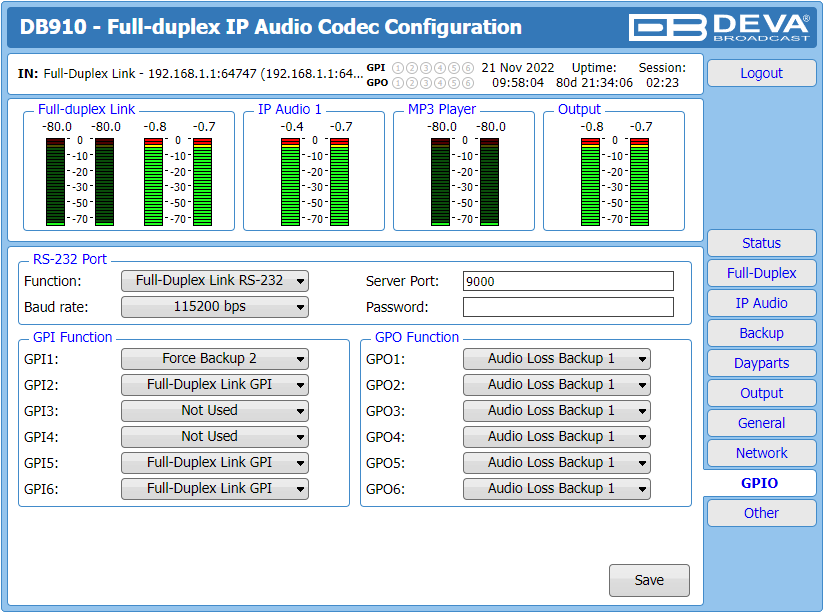
Task: Open the GPO6 function dropdown
Action: click(x=557, y=489)
